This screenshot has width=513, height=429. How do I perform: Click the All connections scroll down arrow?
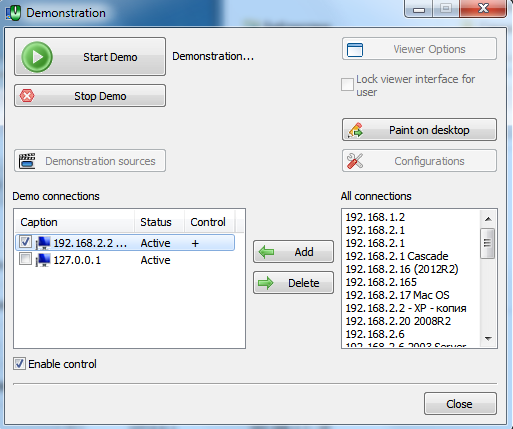click(488, 339)
